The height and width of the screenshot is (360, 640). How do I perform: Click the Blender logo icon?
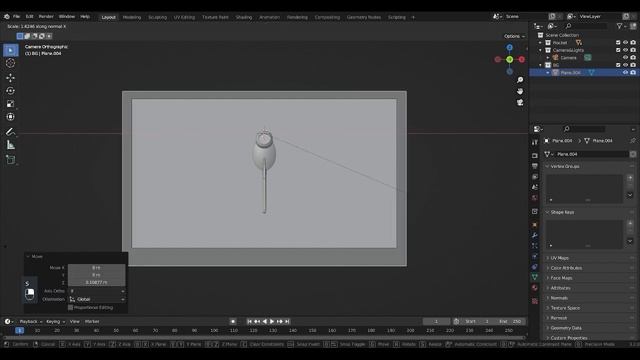click(7, 17)
